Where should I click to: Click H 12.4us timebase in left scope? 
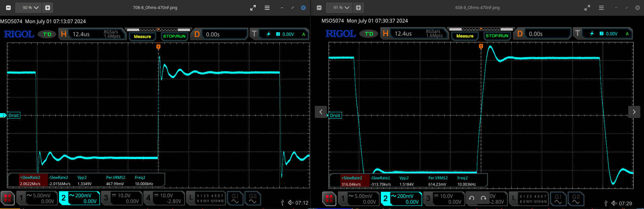92,34
